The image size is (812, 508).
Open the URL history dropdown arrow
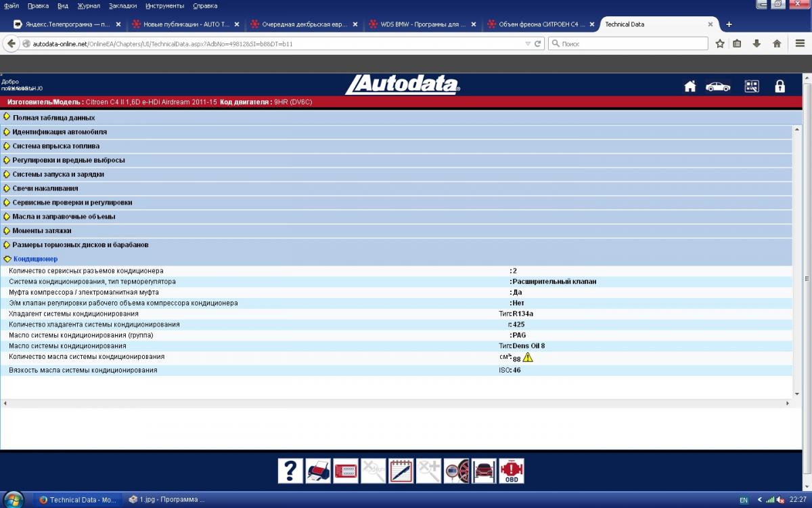[528, 43]
